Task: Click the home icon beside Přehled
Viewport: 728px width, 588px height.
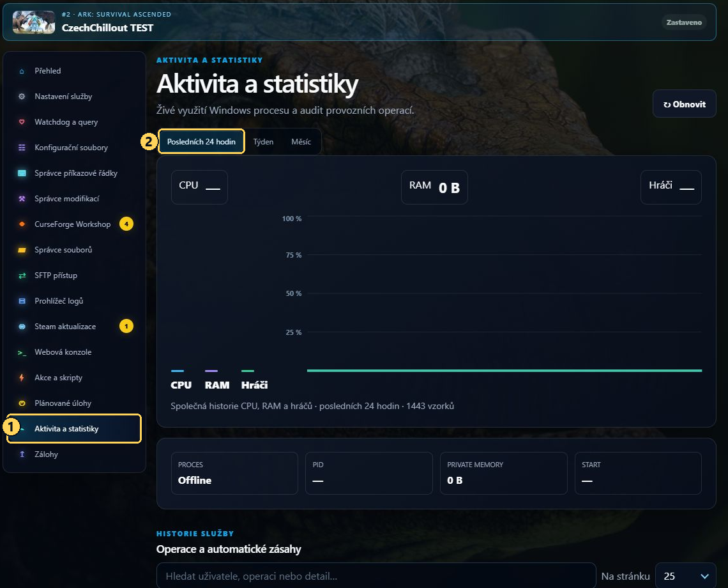Action: pyautogui.click(x=22, y=71)
